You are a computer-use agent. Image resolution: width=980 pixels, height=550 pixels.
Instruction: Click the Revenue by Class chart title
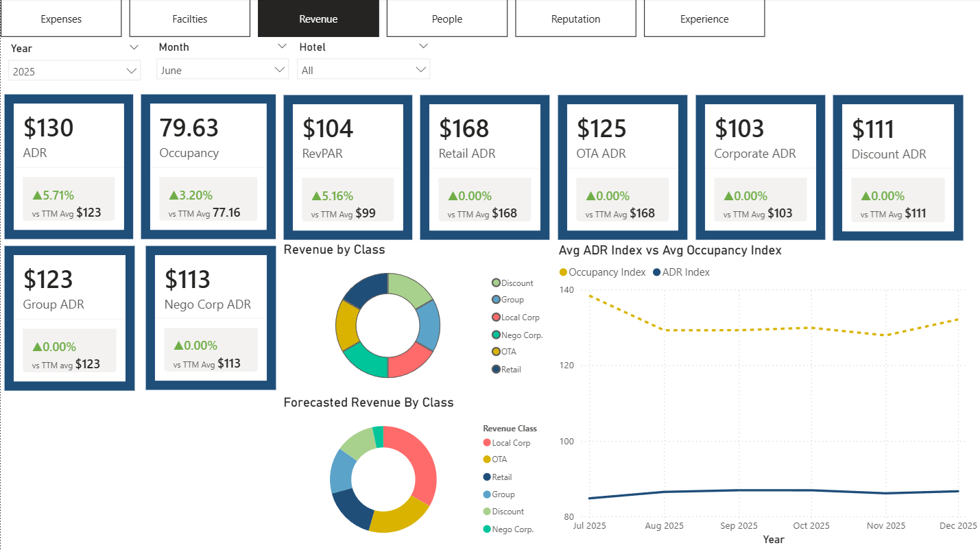tap(334, 250)
